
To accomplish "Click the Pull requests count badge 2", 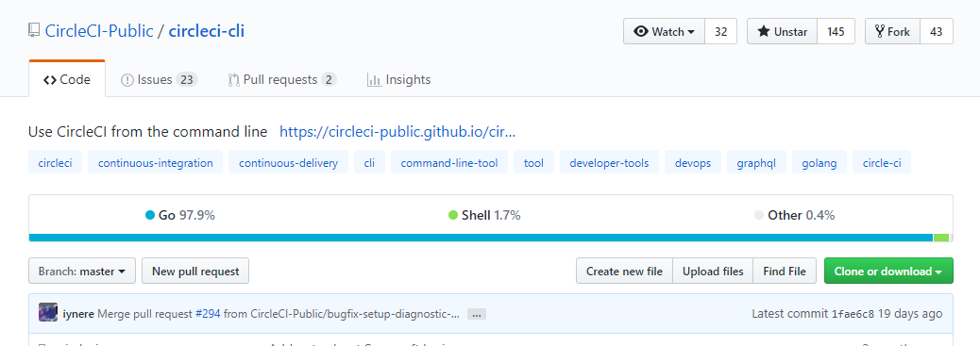I will click(329, 80).
